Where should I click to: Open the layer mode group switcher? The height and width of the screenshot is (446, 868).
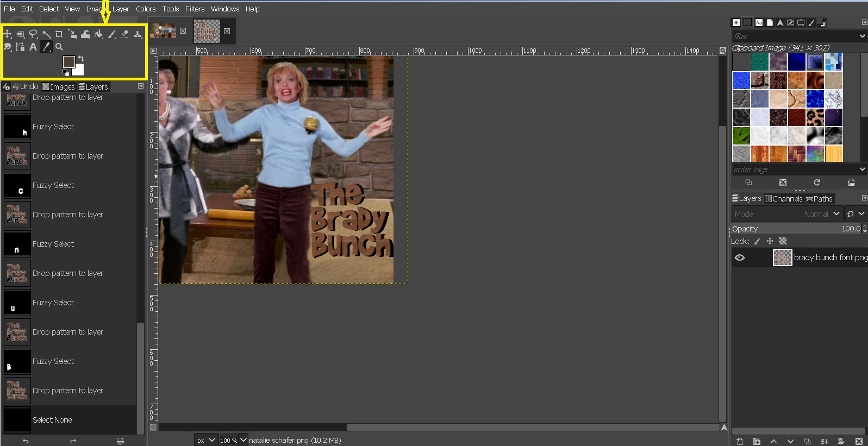coord(856,214)
